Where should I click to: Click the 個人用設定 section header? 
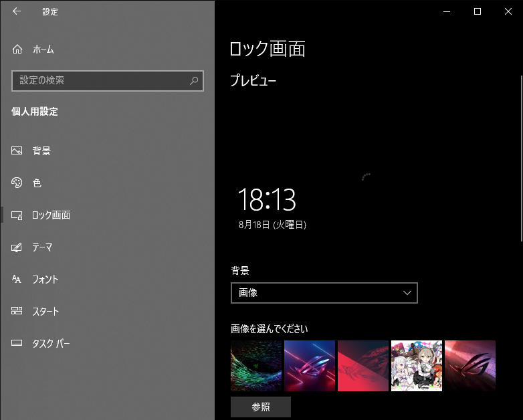coord(35,112)
